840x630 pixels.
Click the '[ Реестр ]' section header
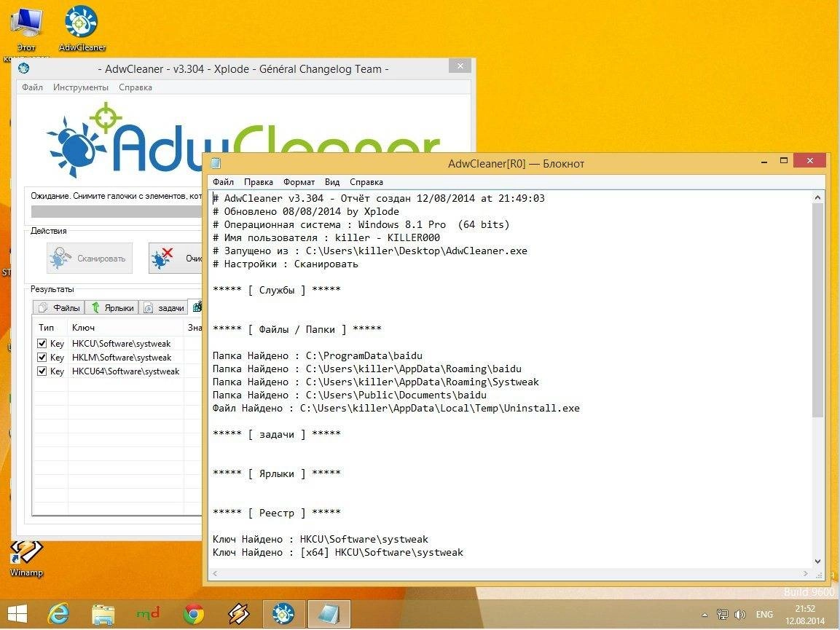(x=276, y=513)
